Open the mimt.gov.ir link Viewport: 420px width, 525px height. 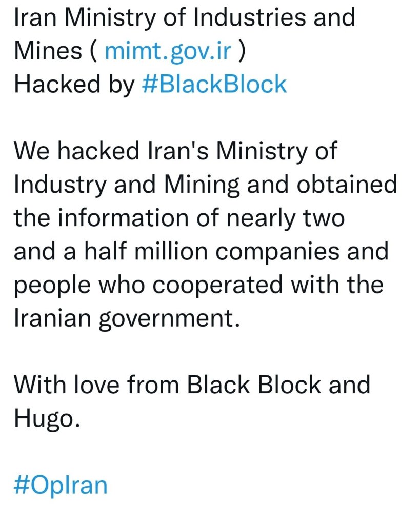(x=168, y=50)
